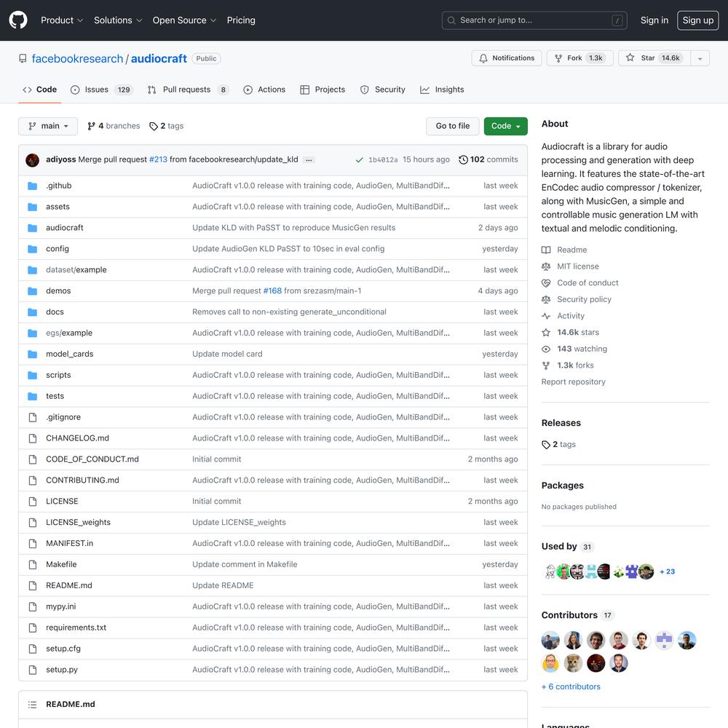Expand the star lists dropdown arrow
The width and height of the screenshot is (728, 728).
(x=700, y=58)
